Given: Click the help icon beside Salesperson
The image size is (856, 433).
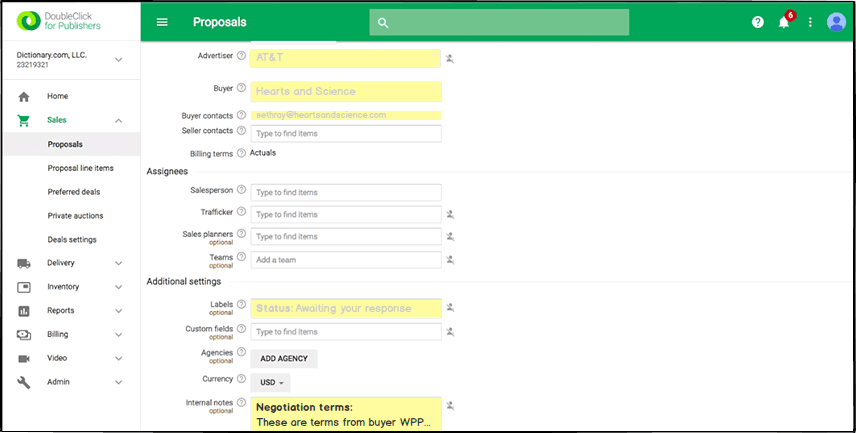Looking at the screenshot, I should (x=241, y=190).
